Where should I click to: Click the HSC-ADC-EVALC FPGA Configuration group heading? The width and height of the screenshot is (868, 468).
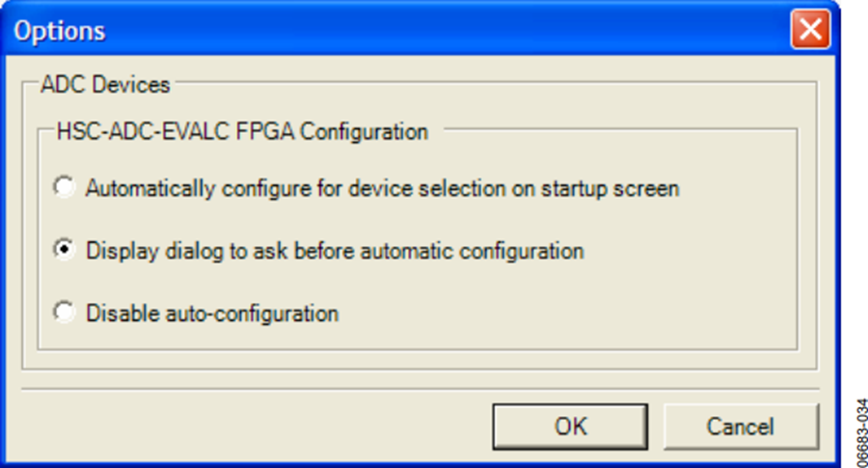[x=242, y=132]
